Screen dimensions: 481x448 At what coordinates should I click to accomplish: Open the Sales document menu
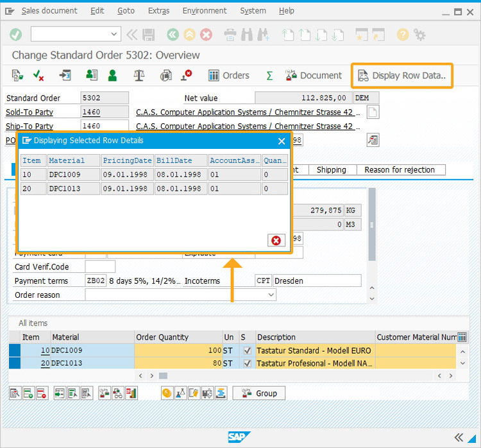click(x=49, y=11)
